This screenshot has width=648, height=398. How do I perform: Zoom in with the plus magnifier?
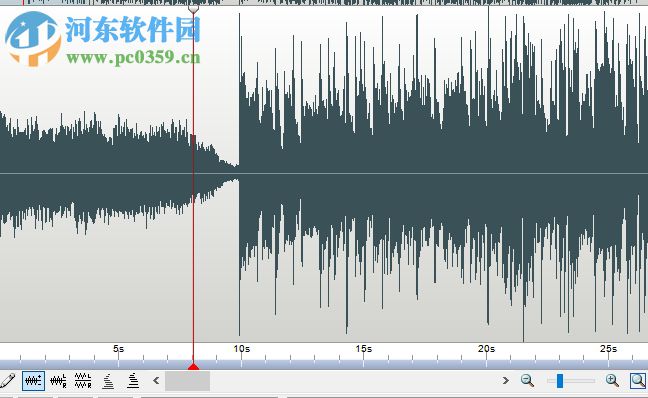pos(612,380)
